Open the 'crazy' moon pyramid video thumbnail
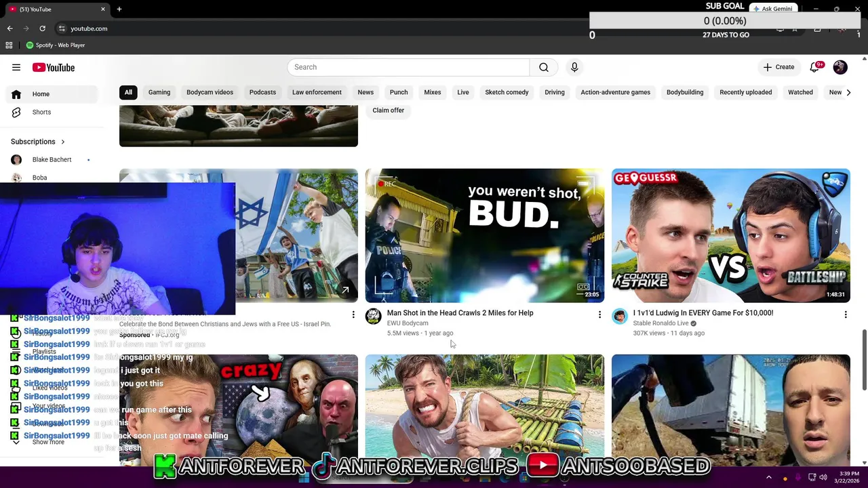The image size is (868, 488). 239,409
